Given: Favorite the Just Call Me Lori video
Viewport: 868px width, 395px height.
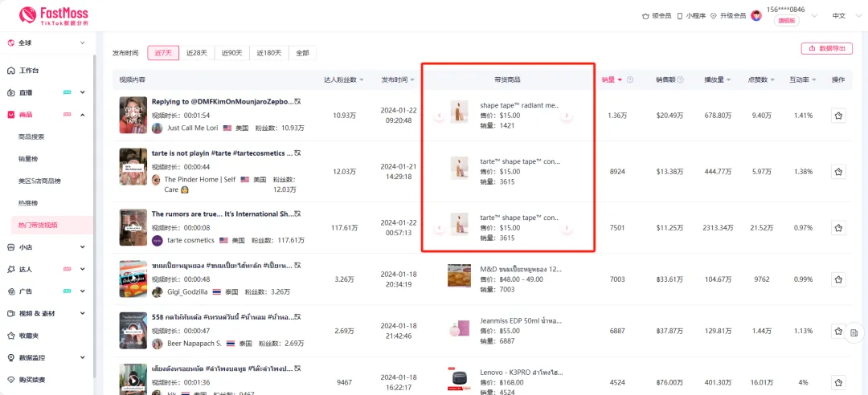Looking at the screenshot, I should (x=838, y=116).
